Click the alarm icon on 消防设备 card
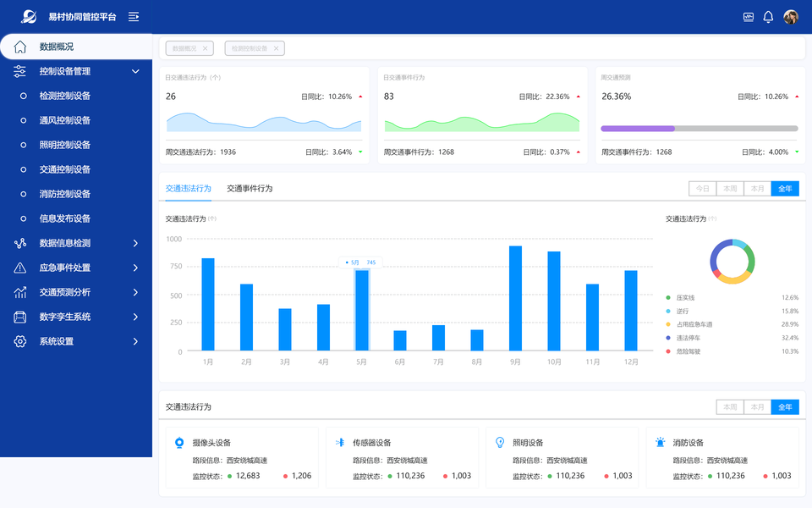 pyautogui.click(x=661, y=442)
